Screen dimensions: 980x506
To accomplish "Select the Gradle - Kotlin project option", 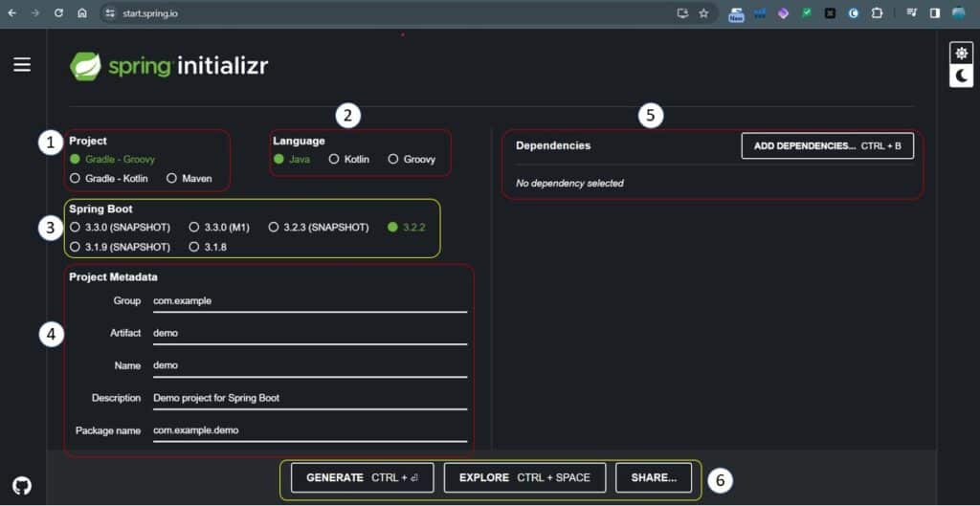I will 109,178.
